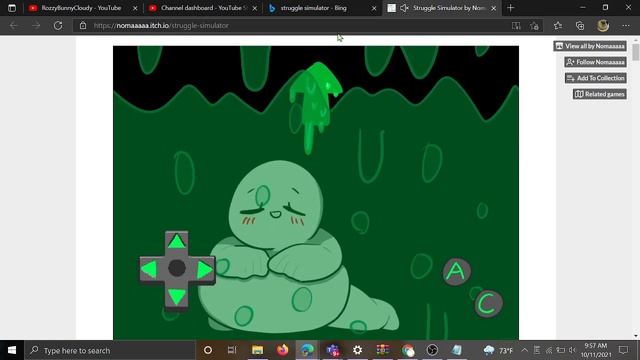Open WinRAR icon on taskbar
Image resolution: width=640 pixels, height=360 pixels.
(382, 350)
